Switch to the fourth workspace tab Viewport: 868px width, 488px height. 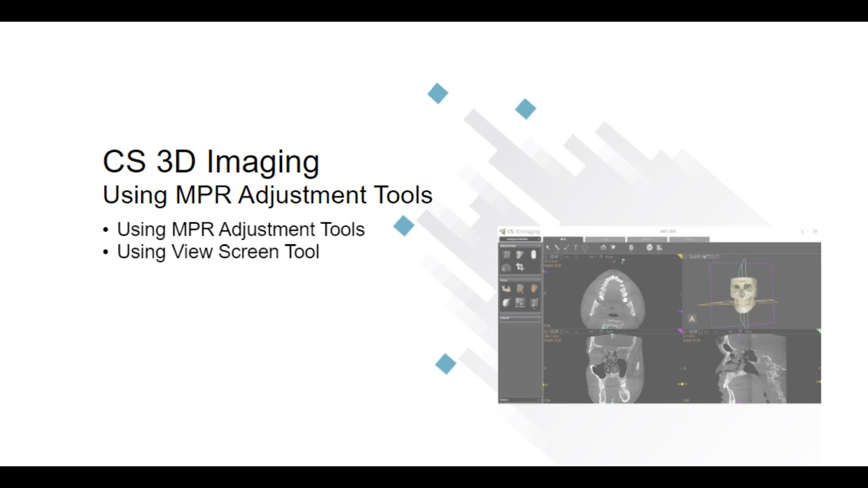click(x=690, y=239)
